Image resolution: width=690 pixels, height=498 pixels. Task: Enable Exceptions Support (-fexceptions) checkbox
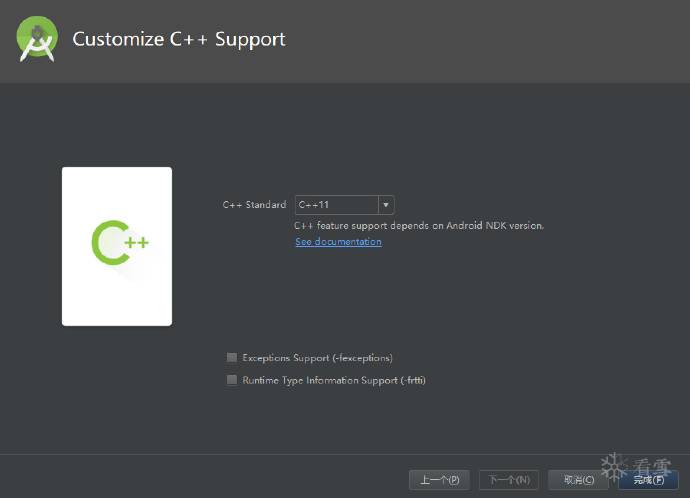click(x=232, y=357)
